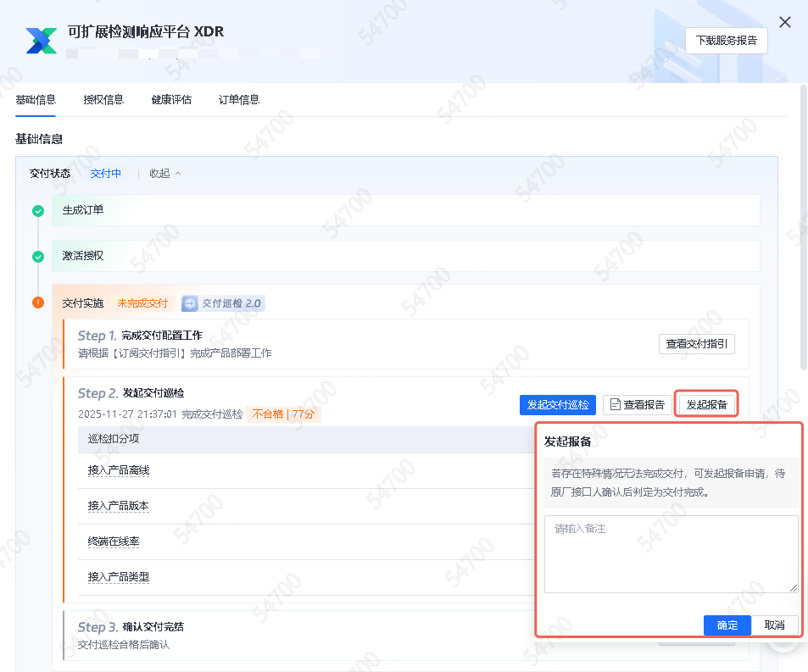Confirm report with 确定 button
Screen dimensions: 808x672
coord(727,625)
